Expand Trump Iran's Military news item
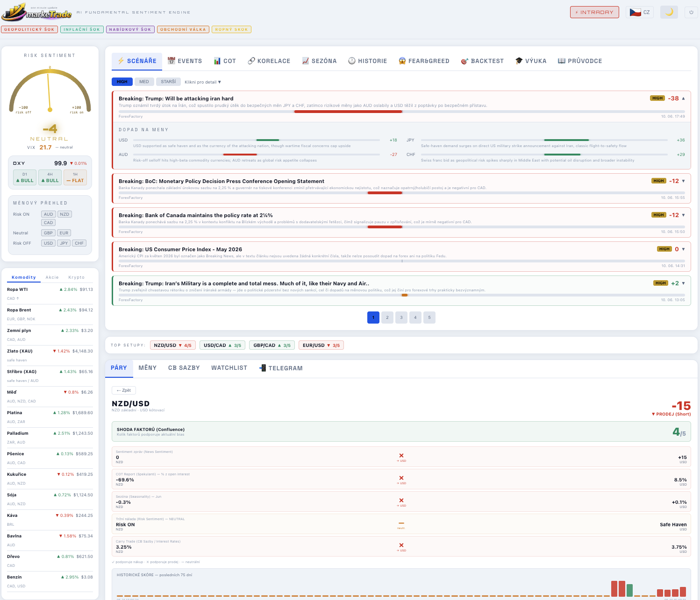 point(401,290)
